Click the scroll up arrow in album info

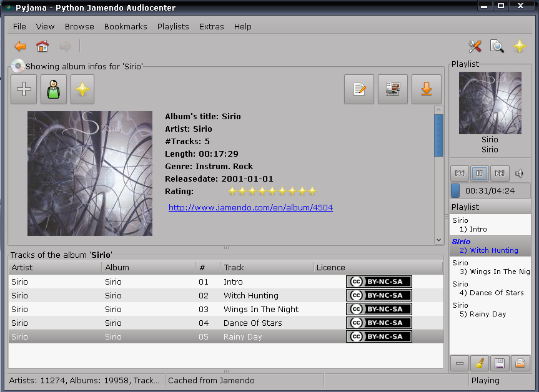[438, 110]
